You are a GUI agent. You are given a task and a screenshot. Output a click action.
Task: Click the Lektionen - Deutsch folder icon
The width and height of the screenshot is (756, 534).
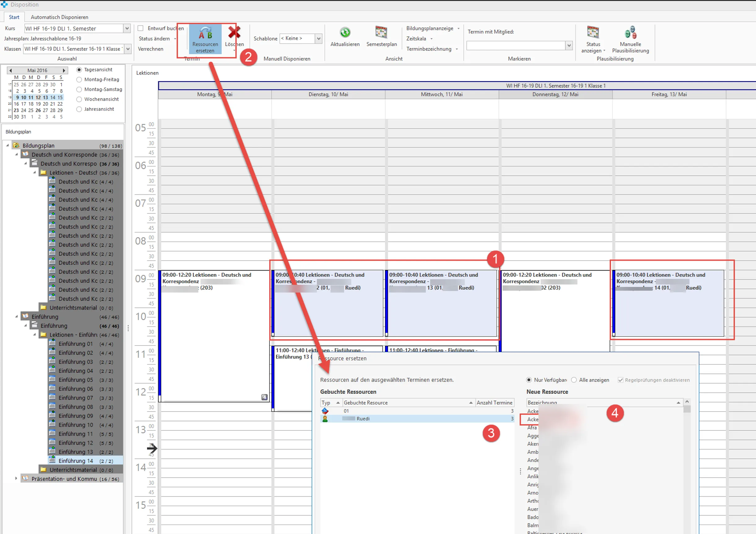tap(43, 172)
